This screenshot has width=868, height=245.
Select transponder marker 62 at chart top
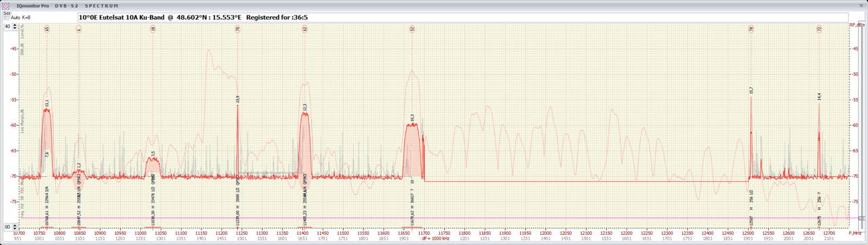click(x=304, y=29)
